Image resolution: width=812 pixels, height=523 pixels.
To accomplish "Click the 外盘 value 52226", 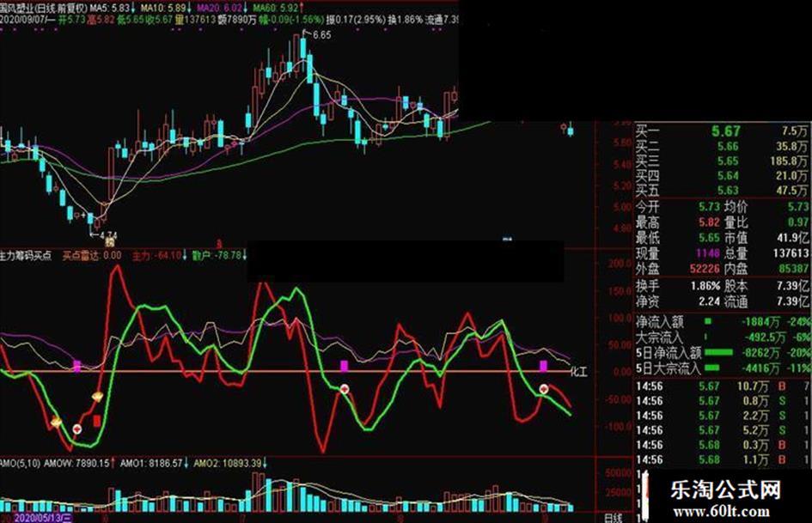I will point(705,269).
